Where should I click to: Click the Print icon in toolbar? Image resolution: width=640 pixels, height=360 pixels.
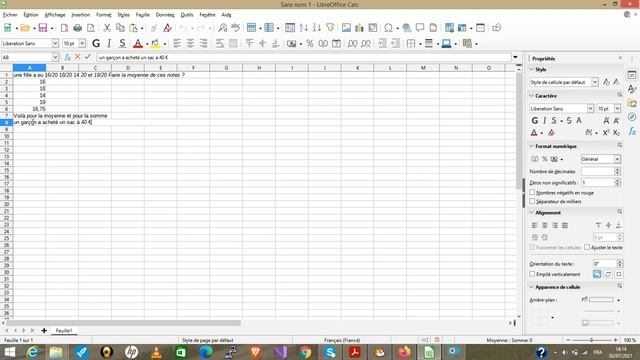pos(78,28)
